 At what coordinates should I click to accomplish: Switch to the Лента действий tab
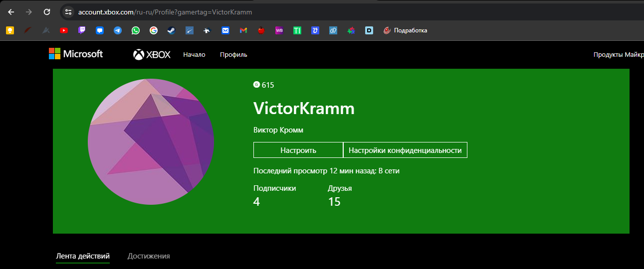(x=83, y=256)
